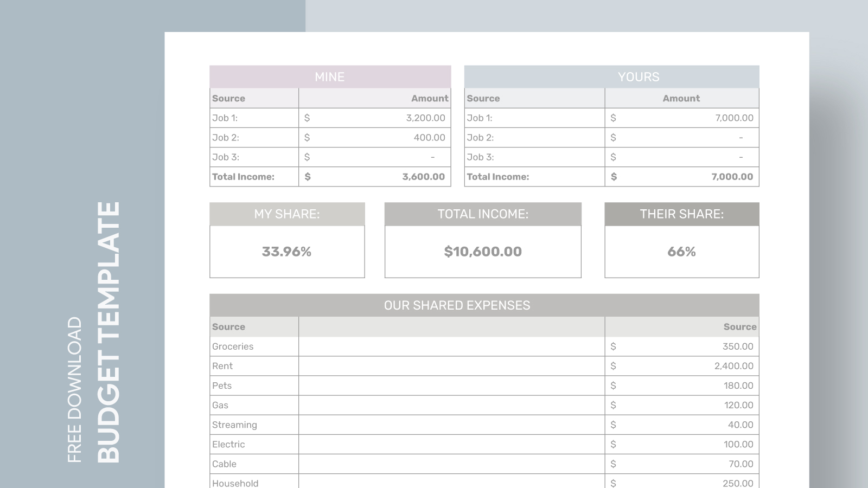Viewport: 868px width, 488px height.
Task: Click the MINE table header banner
Action: [330, 77]
